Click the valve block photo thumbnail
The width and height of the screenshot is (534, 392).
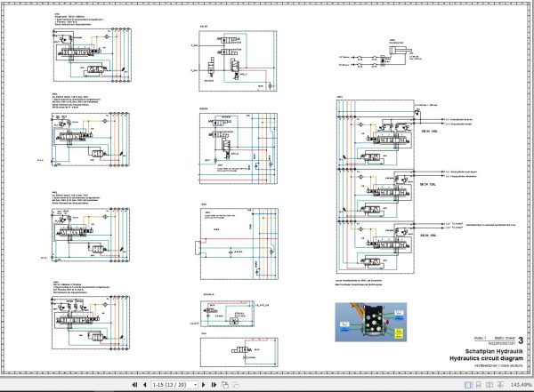(x=371, y=322)
